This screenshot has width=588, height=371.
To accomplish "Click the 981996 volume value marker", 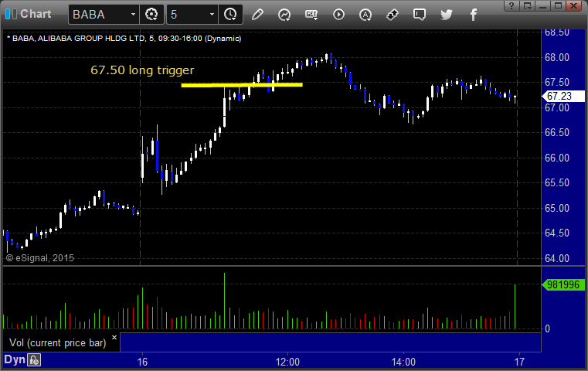I will pyautogui.click(x=563, y=284).
